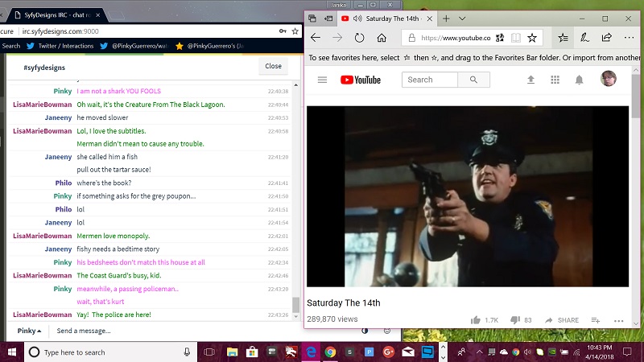Open Microsoft Store from taskbar
Screen dimensions: 644x362
pyautogui.click(x=252, y=352)
